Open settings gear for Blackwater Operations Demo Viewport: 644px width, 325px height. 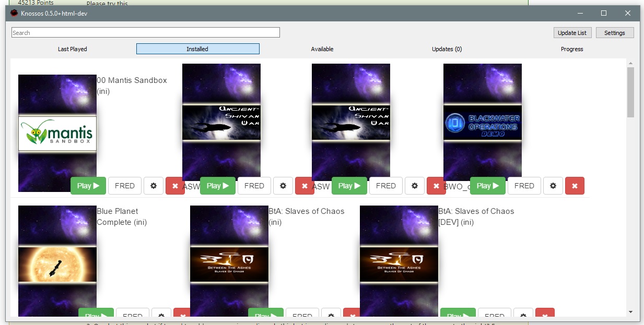tap(553, 186)
